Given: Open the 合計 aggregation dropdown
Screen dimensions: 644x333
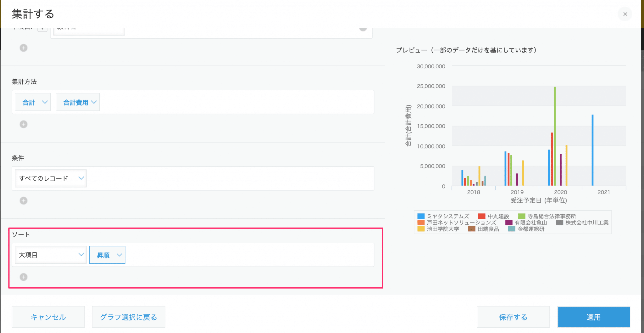Looking at the screenshot, I should coord(33,102).
